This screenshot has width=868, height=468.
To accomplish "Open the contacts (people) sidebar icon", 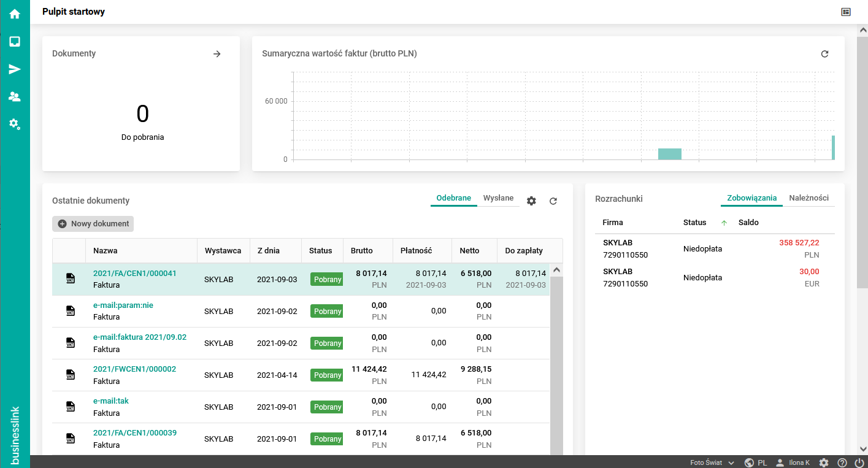I will 15,96.
